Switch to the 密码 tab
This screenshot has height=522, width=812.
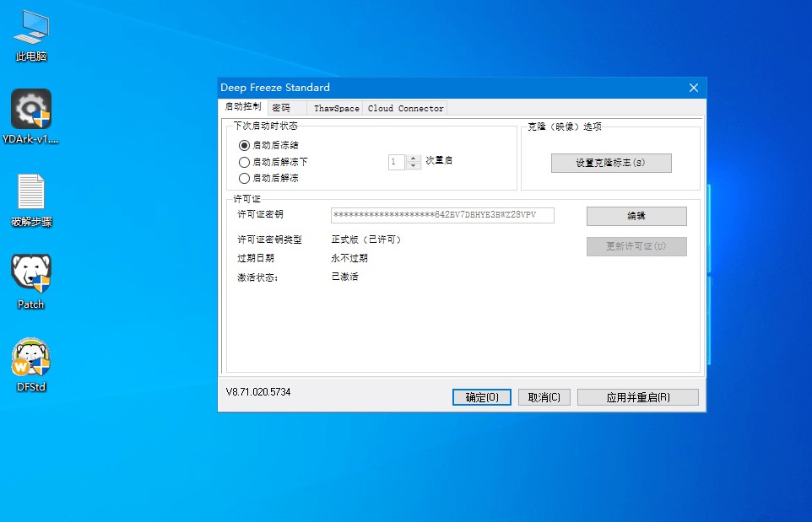(281, 108)
